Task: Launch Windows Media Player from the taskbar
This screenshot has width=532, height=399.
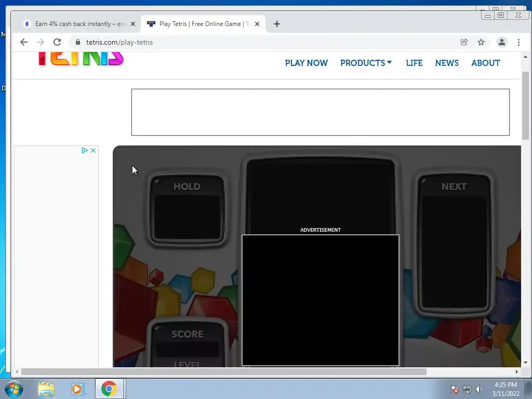Action: tap(77, 389)
